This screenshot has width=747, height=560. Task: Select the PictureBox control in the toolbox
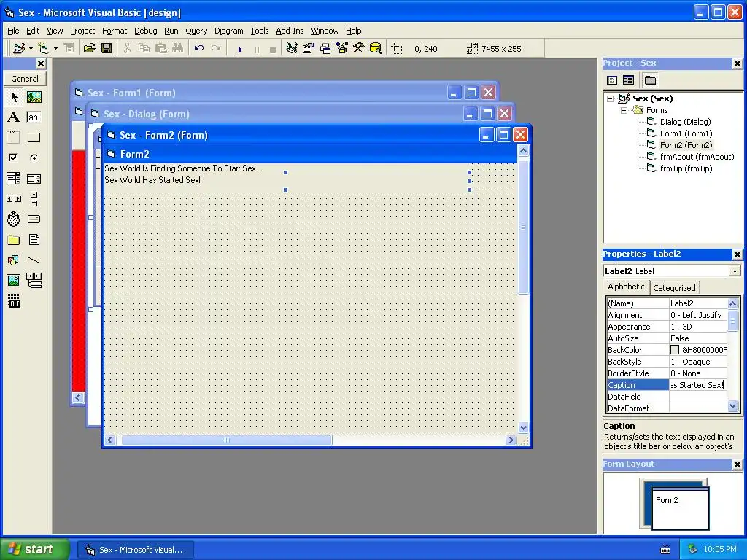[34, 97]
